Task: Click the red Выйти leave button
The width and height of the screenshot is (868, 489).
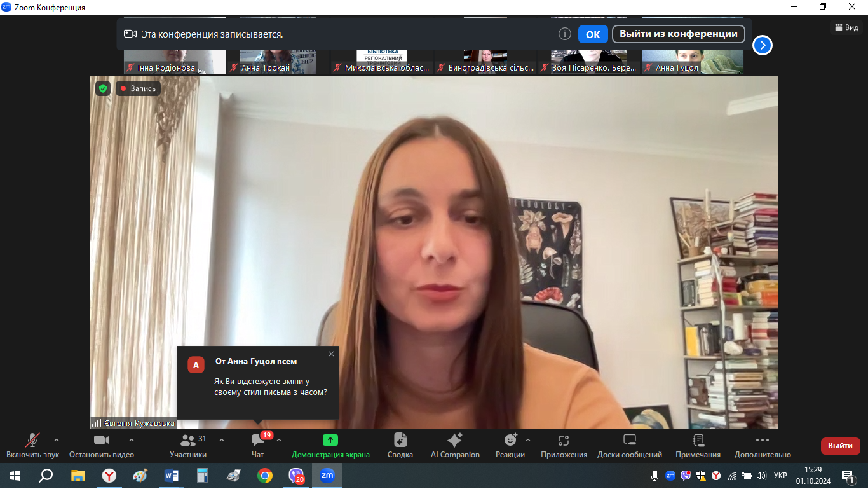Action: click(x=840, y=446)
